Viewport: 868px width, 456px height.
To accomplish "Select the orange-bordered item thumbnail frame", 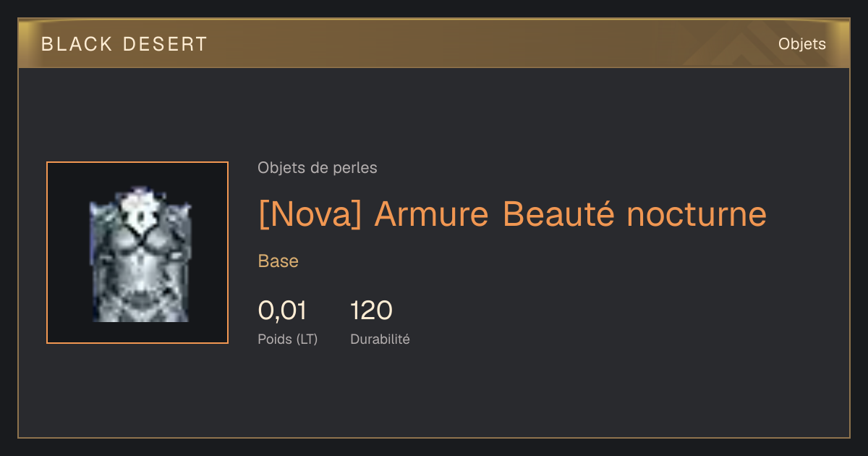I will pyautogui.click(x=137, y=253).
